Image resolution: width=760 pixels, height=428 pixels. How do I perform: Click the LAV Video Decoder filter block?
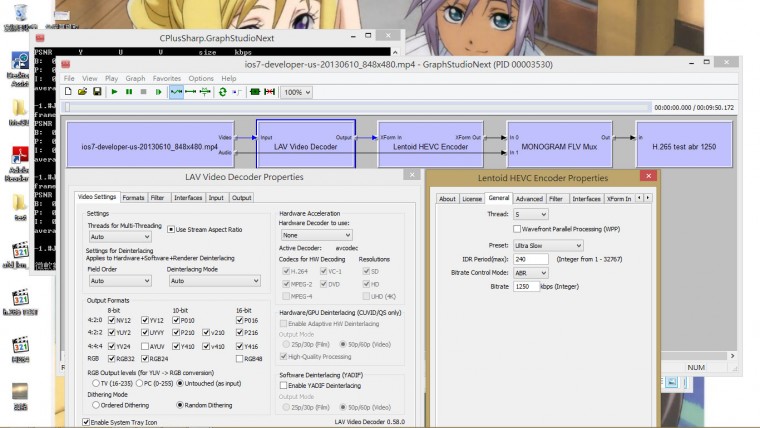(x=305, y=145)
